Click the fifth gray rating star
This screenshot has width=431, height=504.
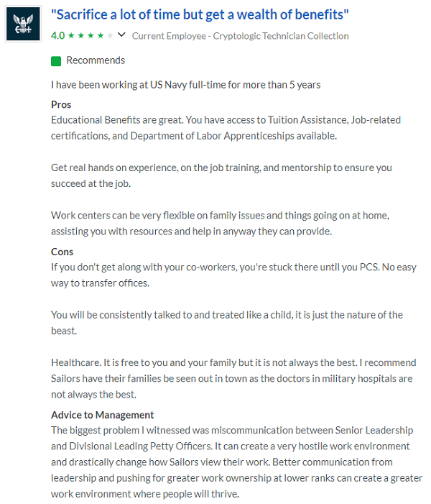[109, 35]
